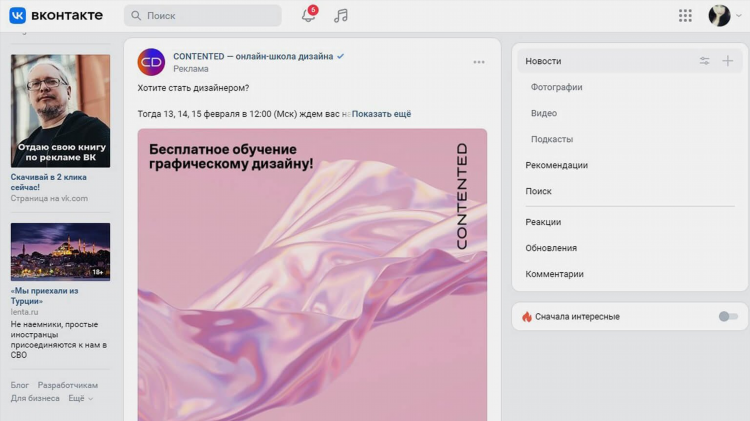Open the services grid icon
The width and height of the screenshot is (750, 421).
(x=685, y=16)
